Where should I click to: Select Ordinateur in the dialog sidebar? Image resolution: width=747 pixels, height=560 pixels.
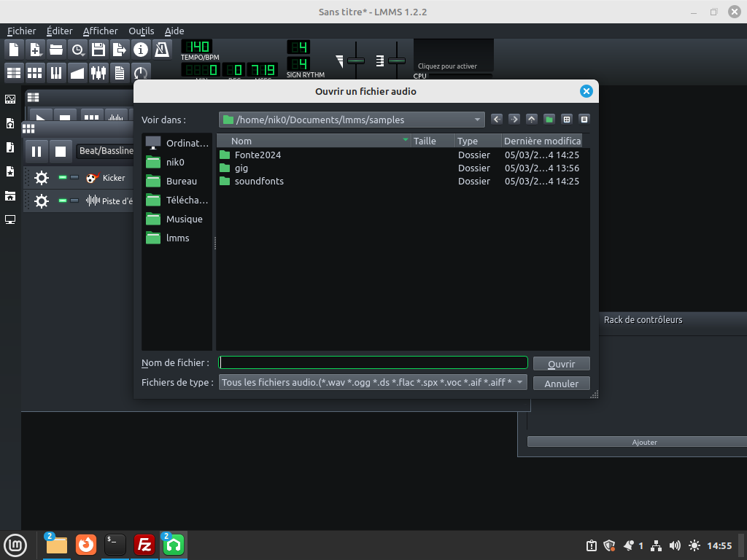pyautogui.click(x=177, y=143)
